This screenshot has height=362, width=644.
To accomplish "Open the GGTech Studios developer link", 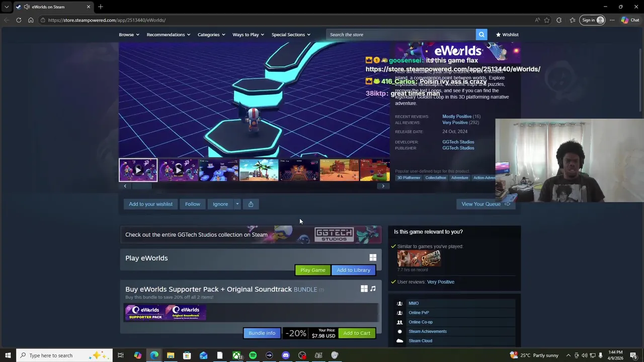I will coord(458,142).
